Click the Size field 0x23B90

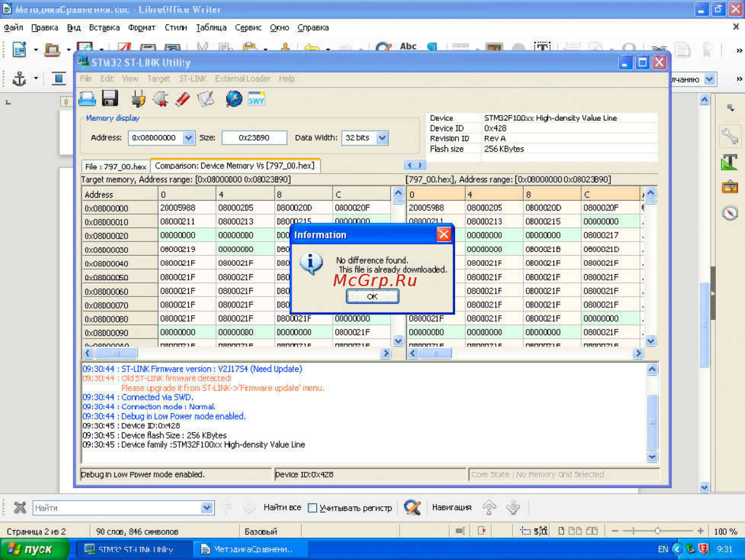[254, 138]
